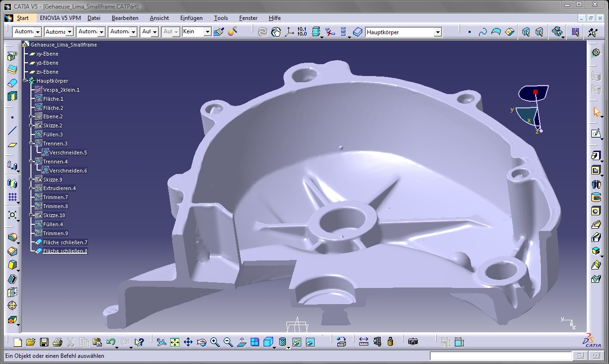
Task: Expand the Skizze.9 tree node
Action: point(32,180)
